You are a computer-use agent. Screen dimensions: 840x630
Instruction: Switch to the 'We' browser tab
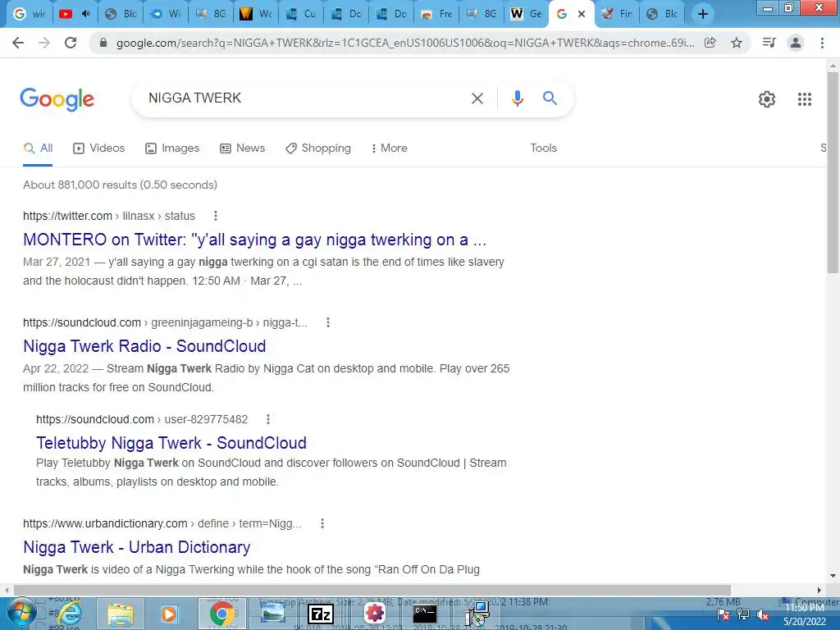coord(256,14)
